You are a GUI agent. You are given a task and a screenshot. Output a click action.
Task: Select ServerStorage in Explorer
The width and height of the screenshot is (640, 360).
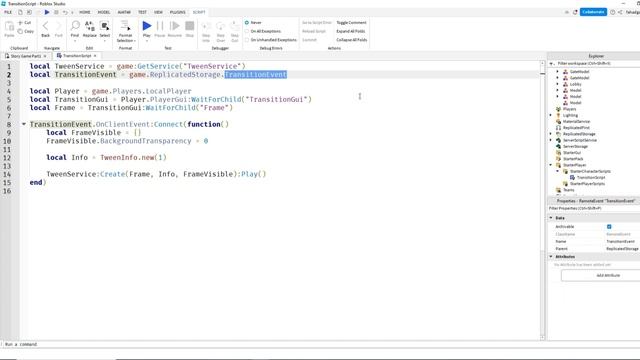tap(575, 147)
